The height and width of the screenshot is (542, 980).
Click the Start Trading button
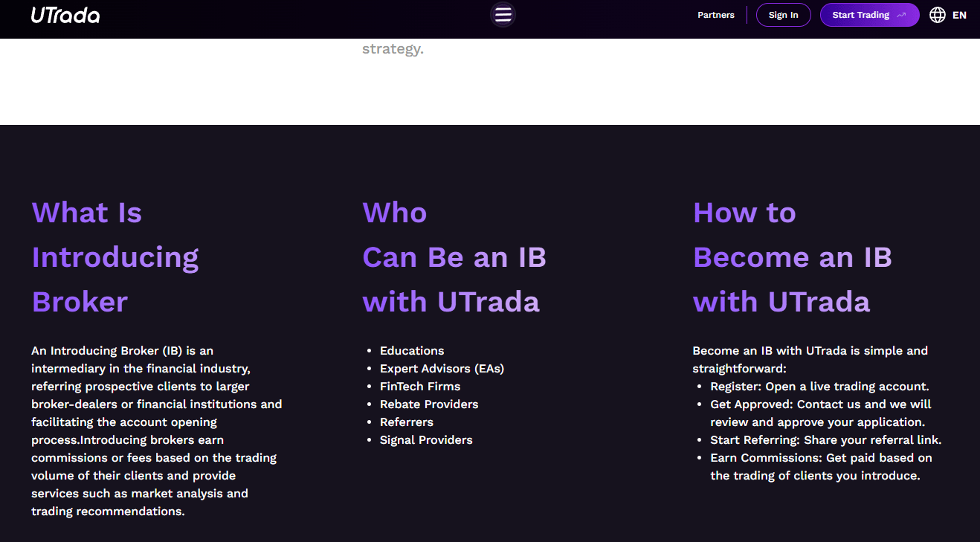(x=870, y=15)
